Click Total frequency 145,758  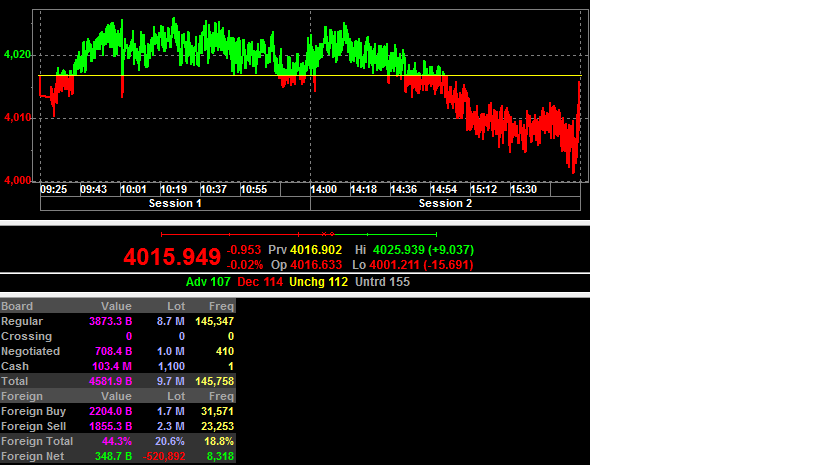click(x=214, y=381)
